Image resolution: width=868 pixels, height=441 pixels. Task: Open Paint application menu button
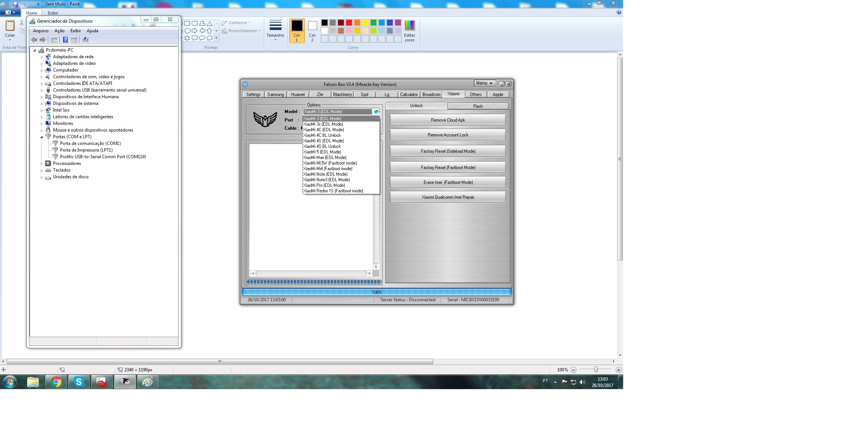click(x=10, y=13)
